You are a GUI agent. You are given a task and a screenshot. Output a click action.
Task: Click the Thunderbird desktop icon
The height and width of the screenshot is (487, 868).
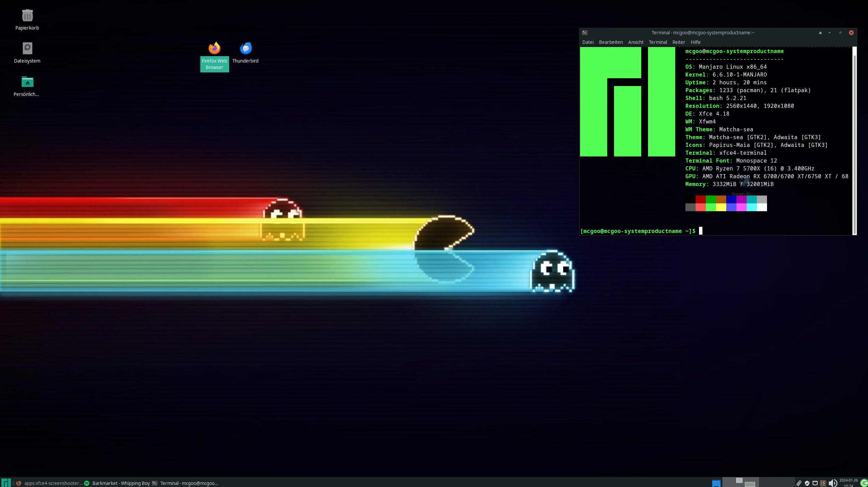(245, 49)
